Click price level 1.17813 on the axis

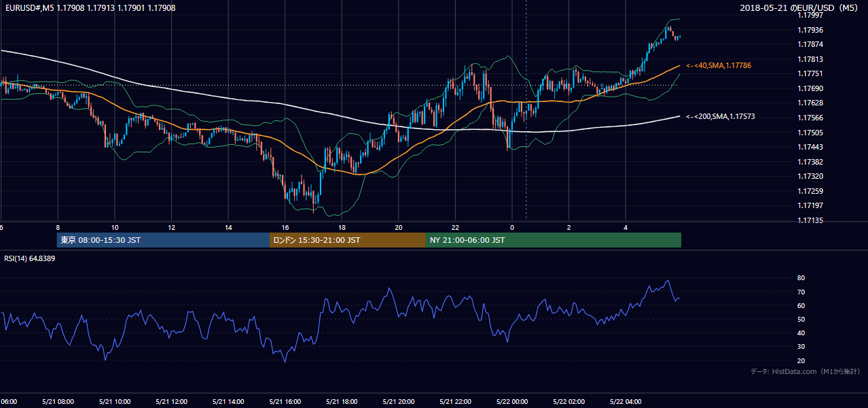810,59
